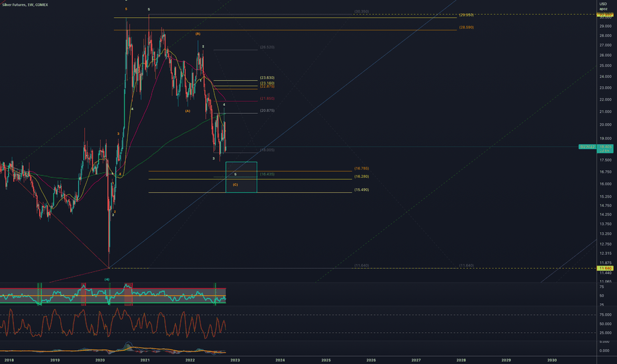This screenshot has height=364, width=617.
Task: Click the grey (18.005) level label
Action: (267, 150)
